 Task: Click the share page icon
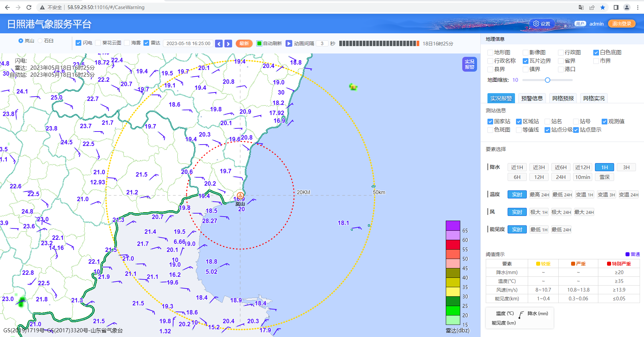(x=592, y=7)
